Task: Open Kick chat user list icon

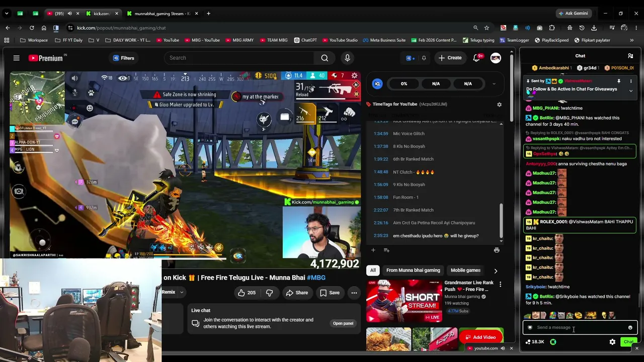Action: (x=630, y=56)
